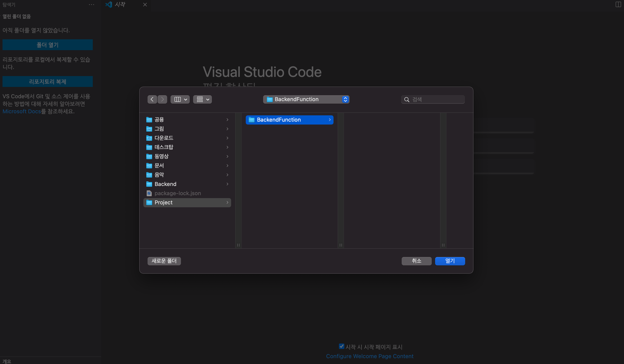
Task: Click the 데스크탑 folder icon
Action: pyautogui.click(x=149, y=147)
